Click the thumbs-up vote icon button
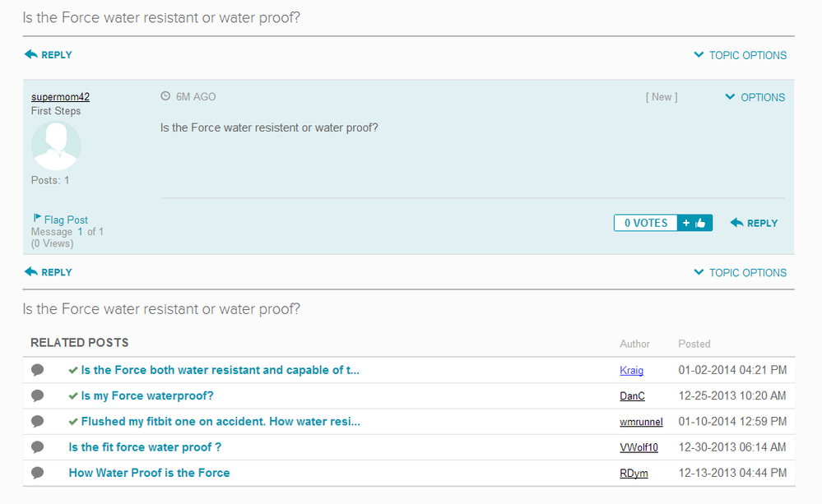The height and width of the screenshot is (504, 822). 694,223
